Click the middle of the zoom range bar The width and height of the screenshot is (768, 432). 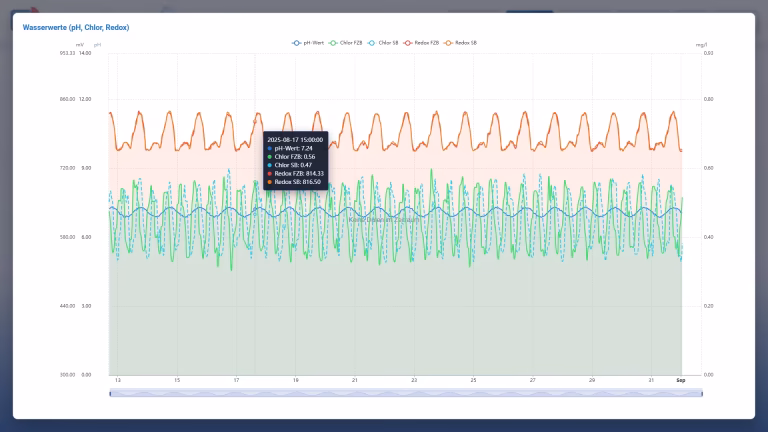point(405,393)
